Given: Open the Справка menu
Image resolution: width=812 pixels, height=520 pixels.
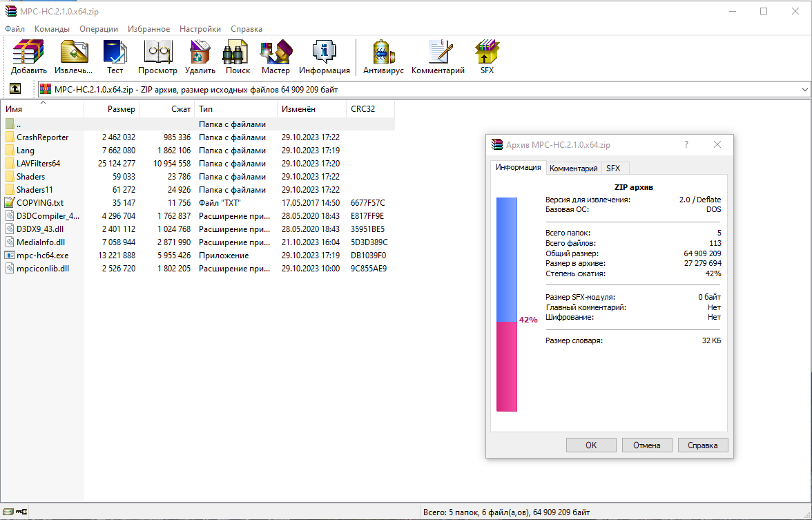Looking at the screenshot, I should [x=246, y=29].
